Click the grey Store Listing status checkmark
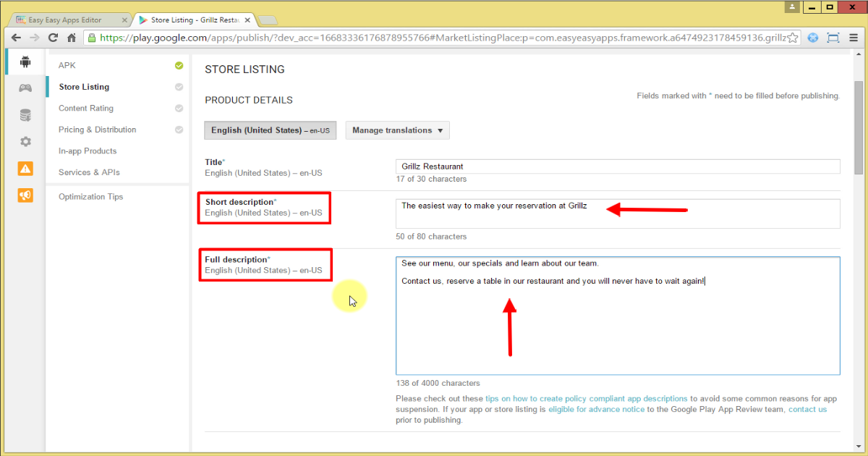 click(x=179, y=87)
